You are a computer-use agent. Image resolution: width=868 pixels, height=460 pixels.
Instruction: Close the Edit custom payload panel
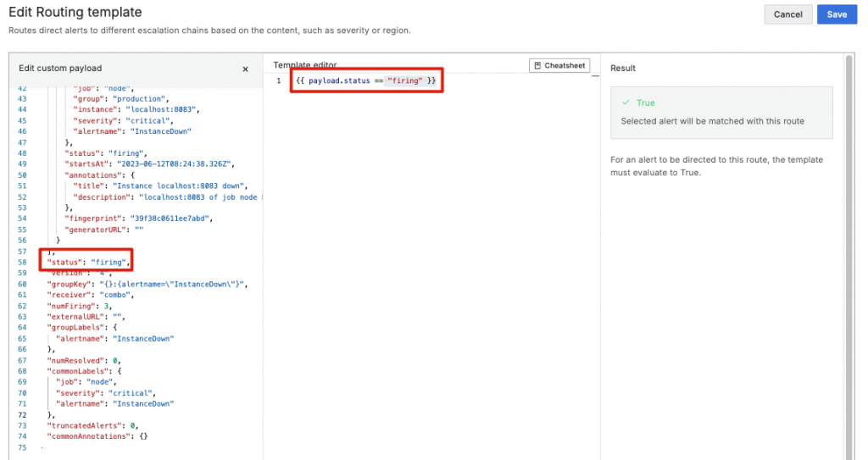(245, 69)
